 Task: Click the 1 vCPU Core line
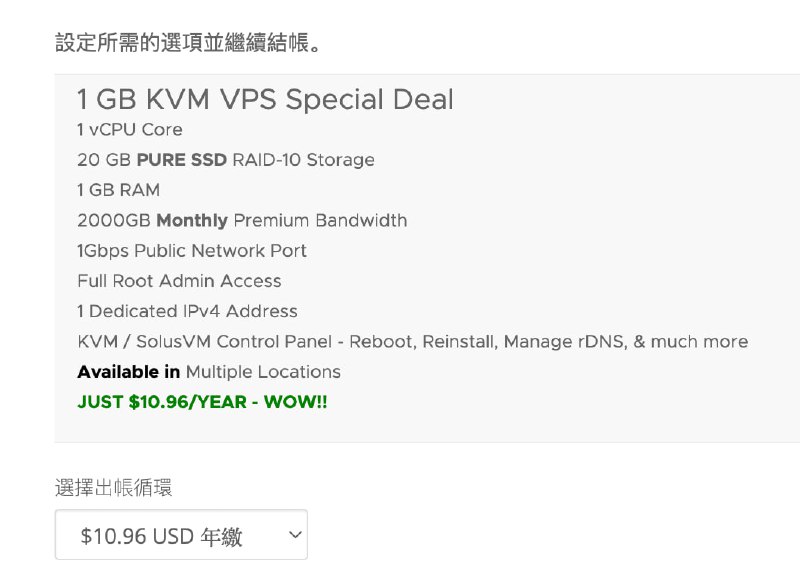(130, 130)
